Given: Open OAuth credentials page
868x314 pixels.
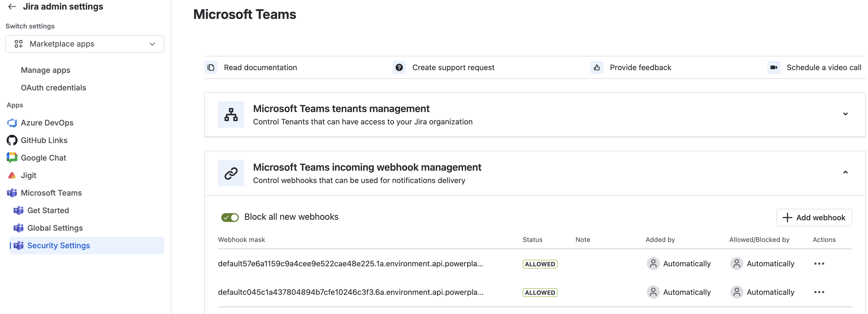Looking at the screenshot, I should [54, 88].
